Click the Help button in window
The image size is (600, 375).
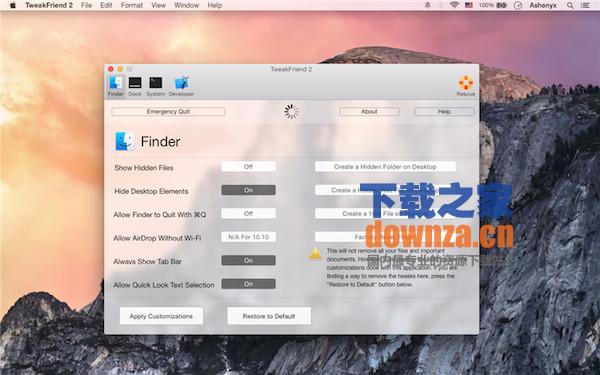444,111
